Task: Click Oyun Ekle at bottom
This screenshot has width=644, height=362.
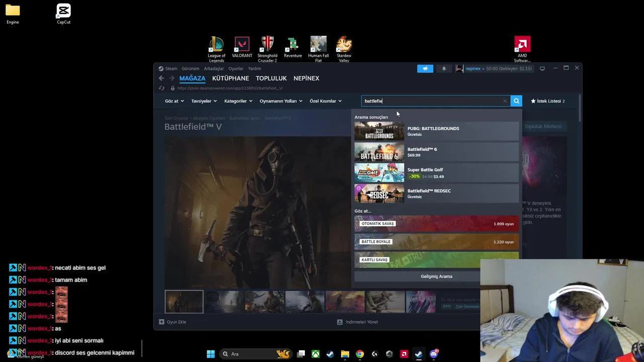Action: point(173,322)
